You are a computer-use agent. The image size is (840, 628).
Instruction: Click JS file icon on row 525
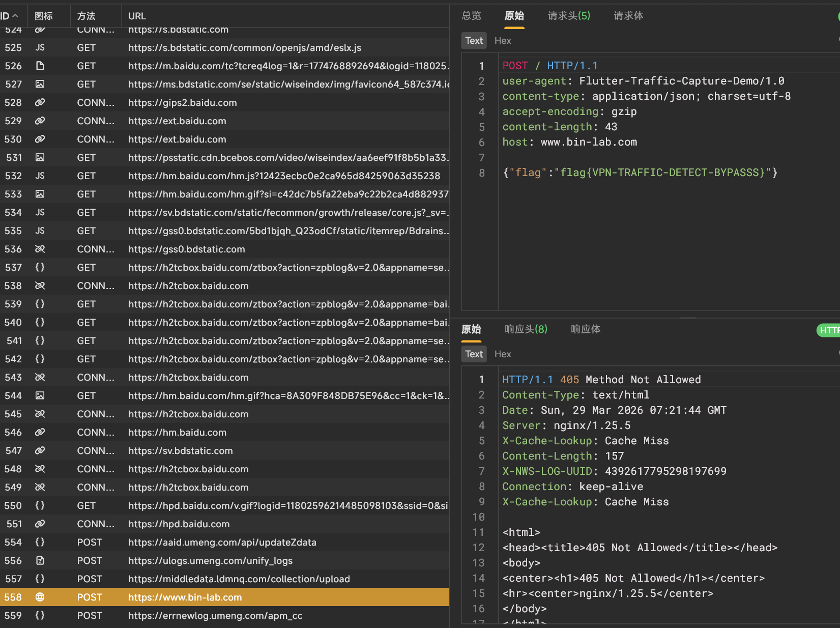click(40, 47)
